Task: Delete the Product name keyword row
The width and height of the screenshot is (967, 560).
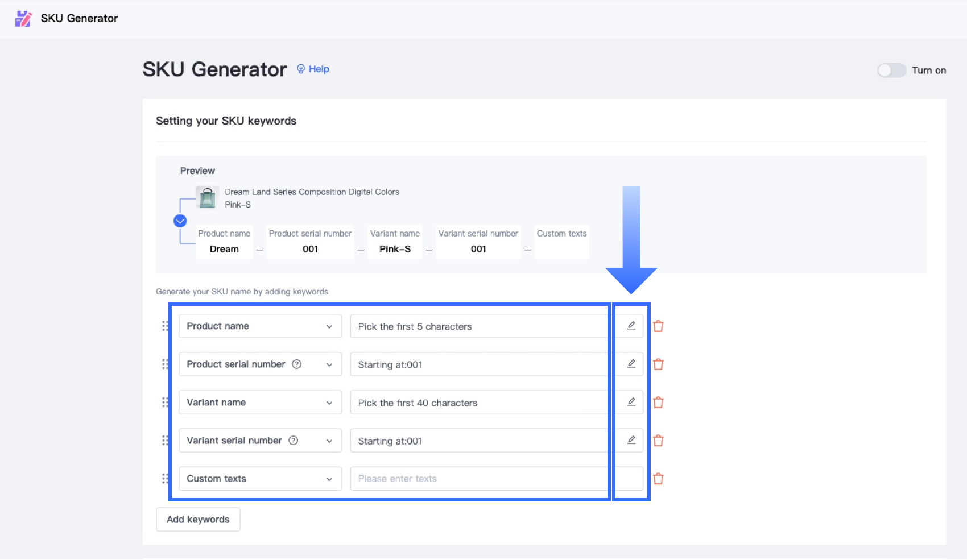Action: [658, 326]
